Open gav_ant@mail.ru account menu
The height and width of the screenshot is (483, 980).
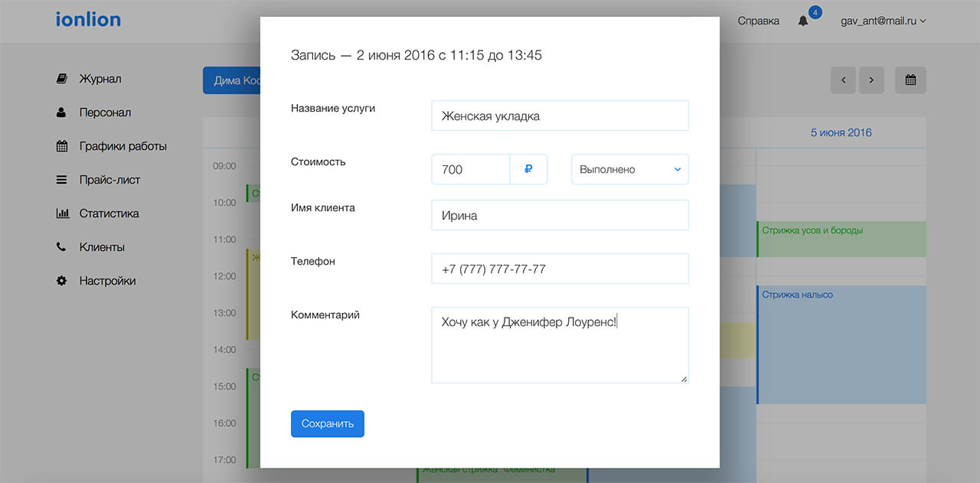883,21
